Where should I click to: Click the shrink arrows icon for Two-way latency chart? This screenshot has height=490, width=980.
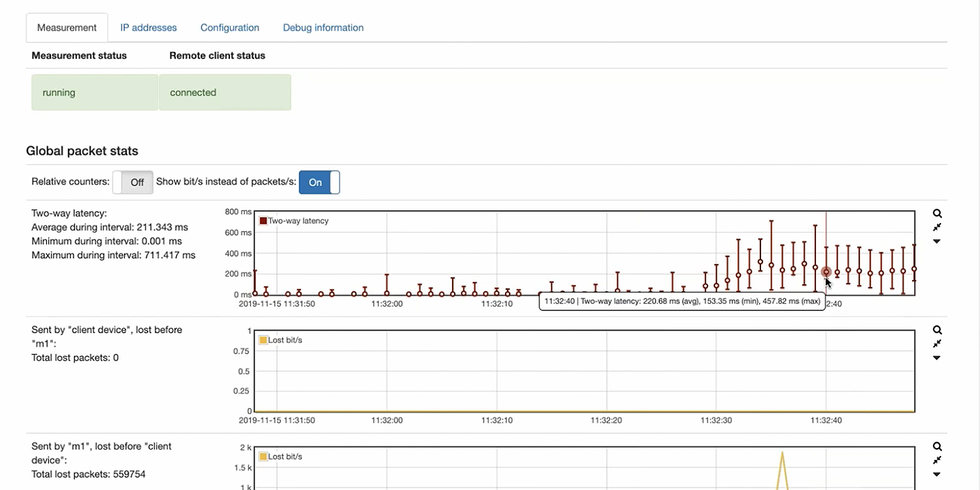937,227
